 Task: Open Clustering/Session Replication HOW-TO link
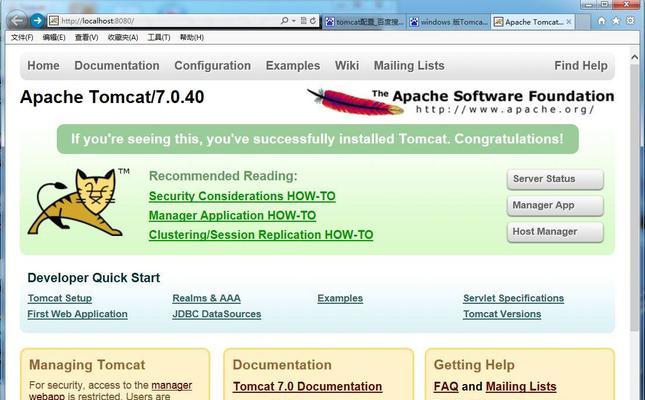(261, 235)
